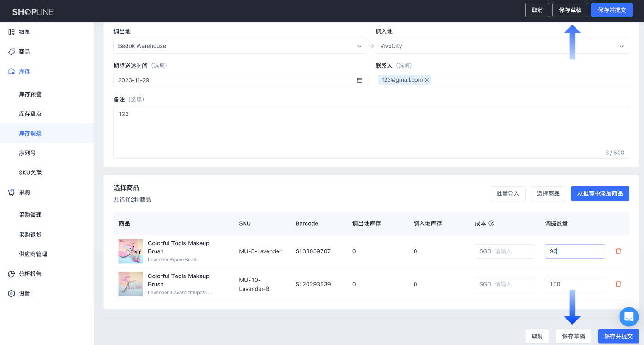Image resolution: width=644 pixels, height=345 pixels.
Task: Click the 共选择2种商品 summary text
Action: tap(132, 199)
